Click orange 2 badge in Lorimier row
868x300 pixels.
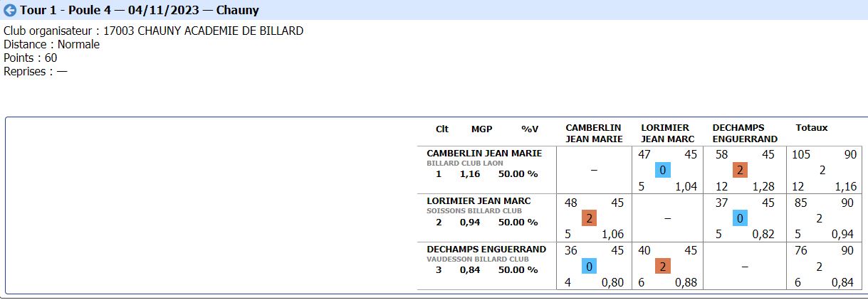[x=589, y=219]
